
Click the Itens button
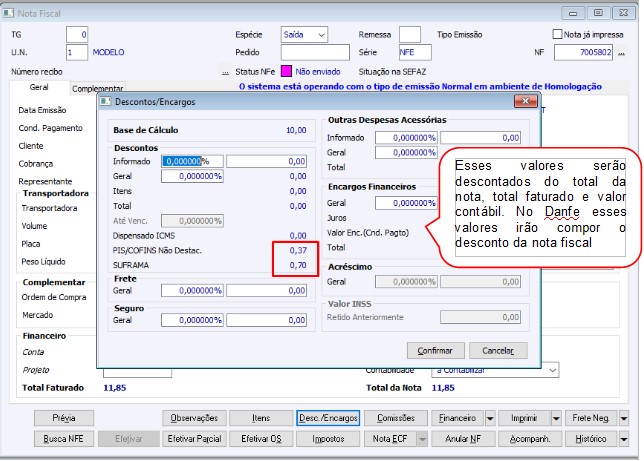(261, 418)
